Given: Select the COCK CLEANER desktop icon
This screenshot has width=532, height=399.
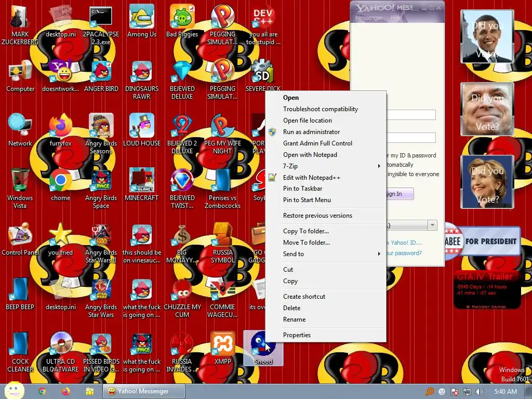Looking at the screenshot, I should [x=20, y=352].
